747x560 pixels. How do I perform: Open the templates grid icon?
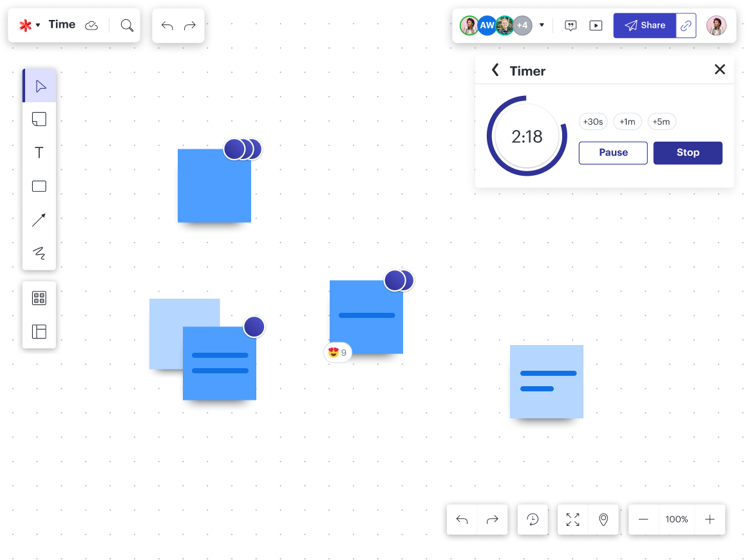(39, 298)
